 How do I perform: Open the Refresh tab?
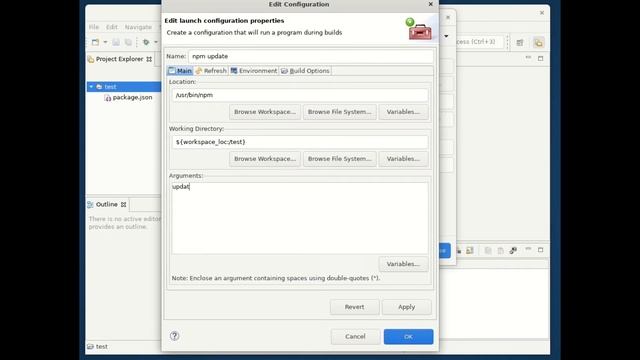tap(211, 71)
